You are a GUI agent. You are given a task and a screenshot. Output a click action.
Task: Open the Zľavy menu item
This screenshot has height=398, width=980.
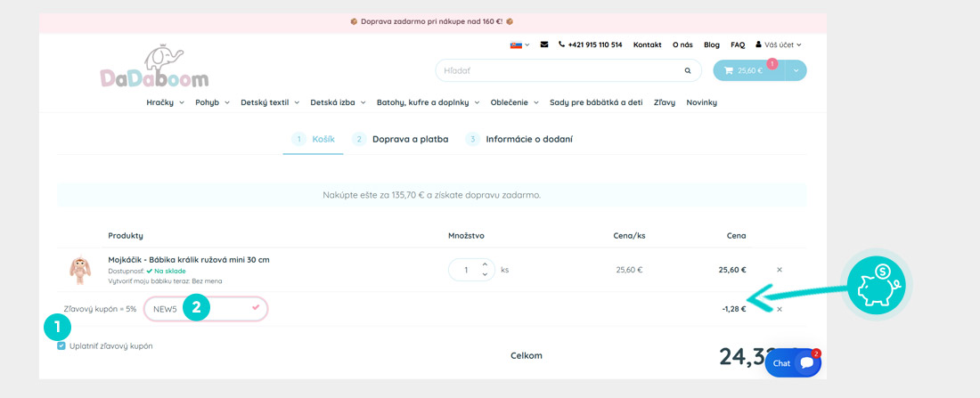pos(665,102)
